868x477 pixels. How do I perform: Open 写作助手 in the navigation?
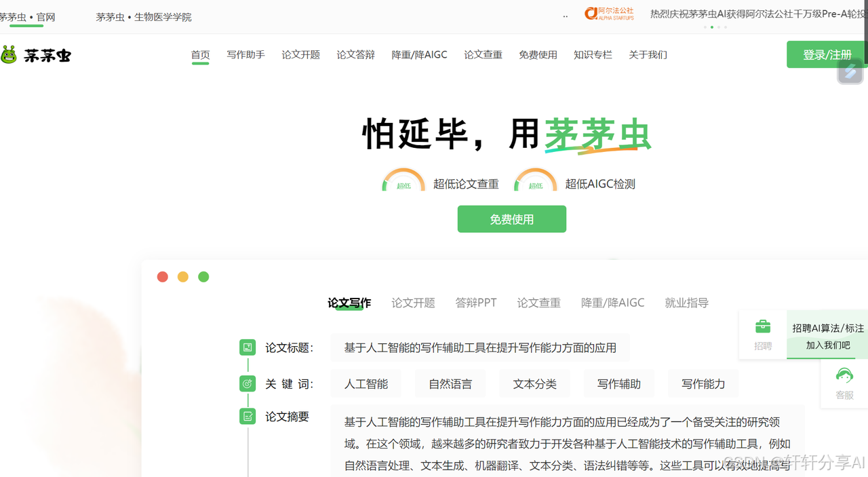tap(245, 55)
